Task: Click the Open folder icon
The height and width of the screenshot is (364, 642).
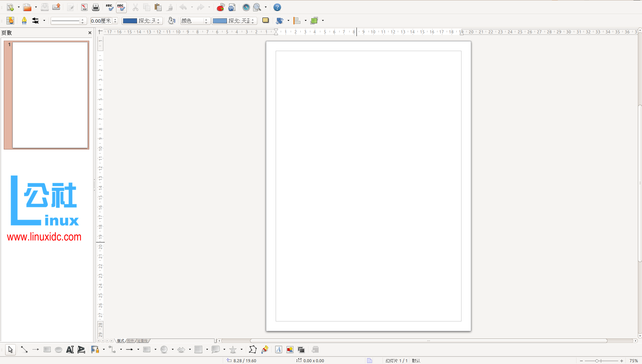Action: coord(27,7)
